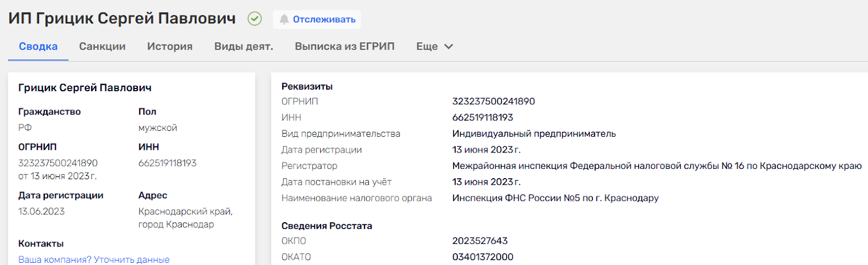The height and width of the screenshot is (265, 868).
Task: Click the ИНН number in the left card
Action: [167, 163]
